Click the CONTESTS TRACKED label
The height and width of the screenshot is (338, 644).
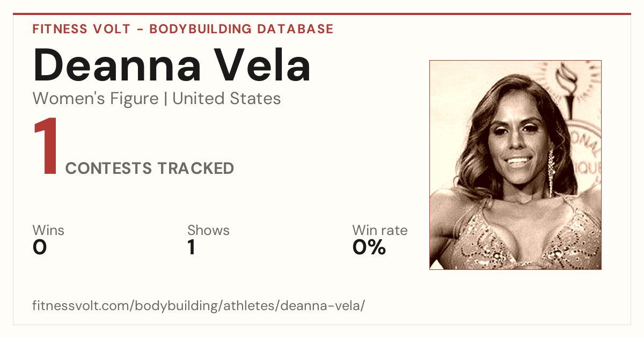point(150,168)
